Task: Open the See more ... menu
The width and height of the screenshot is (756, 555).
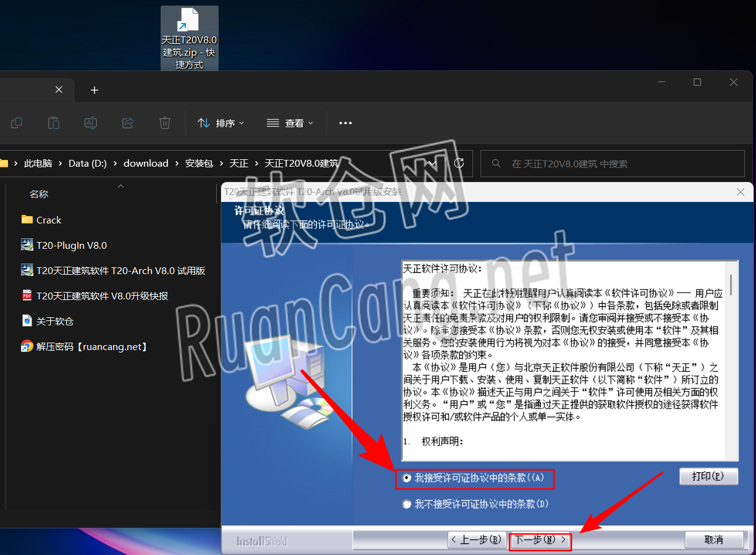Action: coord(345,123)
